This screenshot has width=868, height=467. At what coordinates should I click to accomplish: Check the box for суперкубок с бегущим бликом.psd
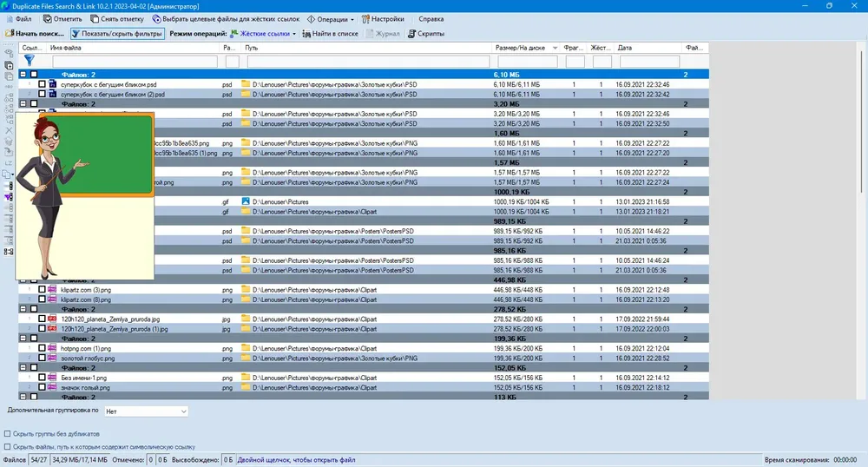pyautogui.click(x=42, y=84)
